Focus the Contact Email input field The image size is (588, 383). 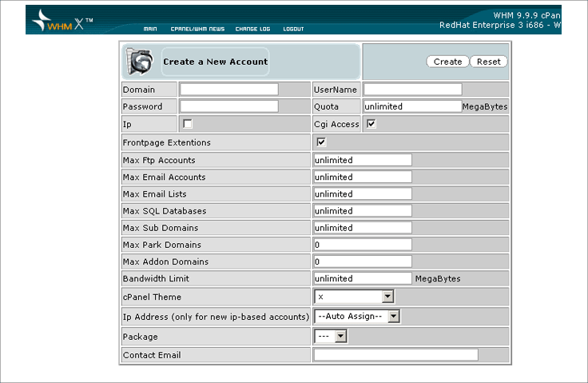[396, 355]
